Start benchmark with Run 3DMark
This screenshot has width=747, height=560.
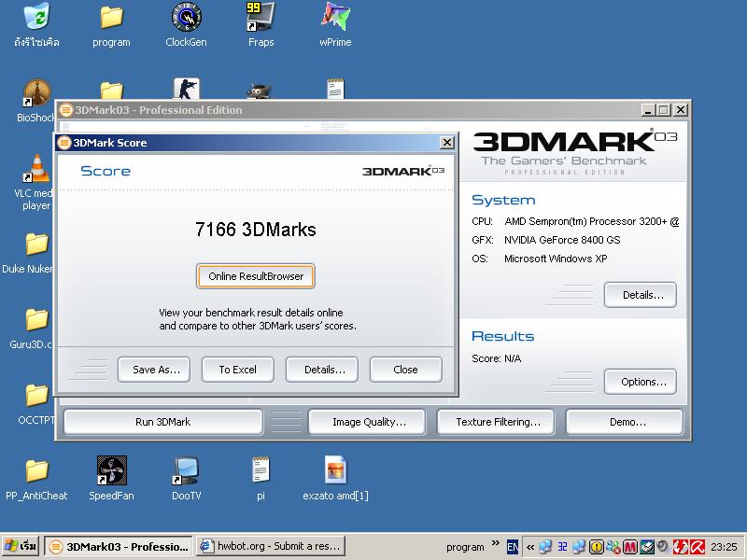point(162,422)
